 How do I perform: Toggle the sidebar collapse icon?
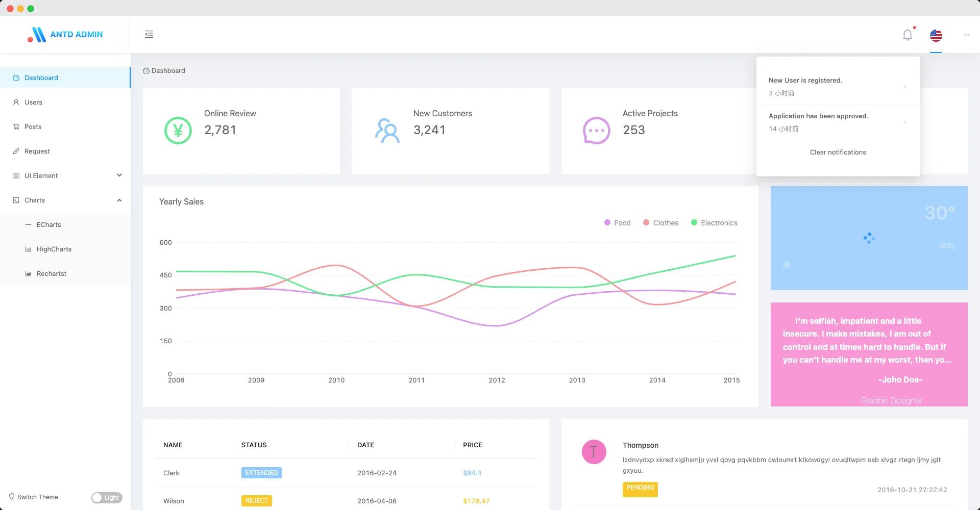click(149, 34)
